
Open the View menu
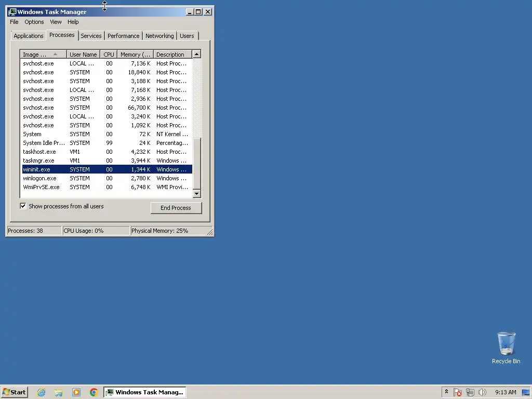point(56,22)
